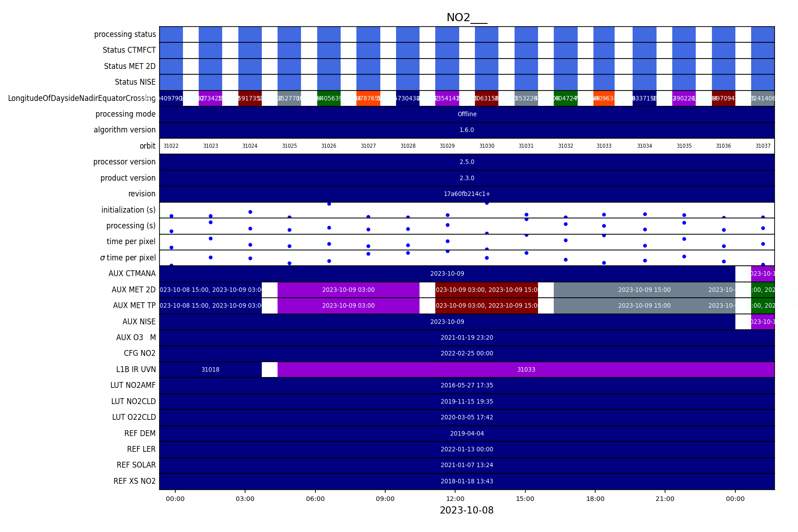Select the 'CFG NO2' row label
This screenshot has width=798, height=532.
[140, 353]
